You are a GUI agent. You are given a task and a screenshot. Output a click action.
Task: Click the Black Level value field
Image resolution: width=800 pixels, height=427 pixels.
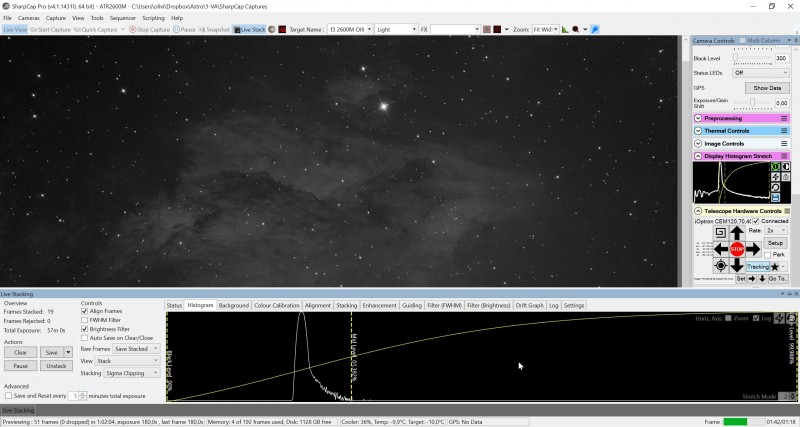point(782,58)
